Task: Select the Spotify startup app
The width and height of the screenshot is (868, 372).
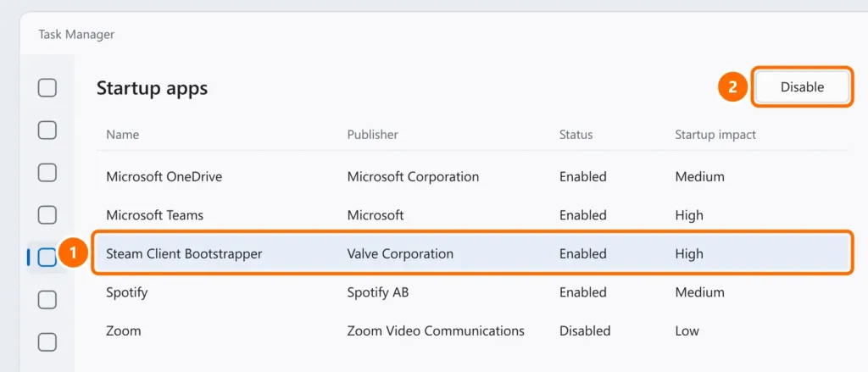Action: [127, 292]
